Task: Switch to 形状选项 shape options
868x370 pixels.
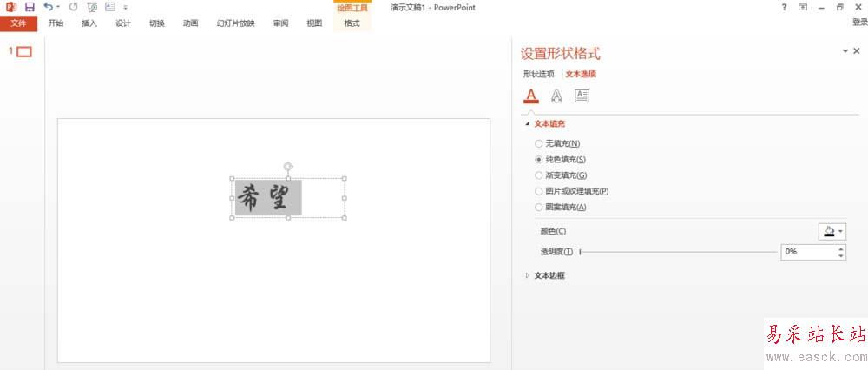Action: click(x=539, y=74)
